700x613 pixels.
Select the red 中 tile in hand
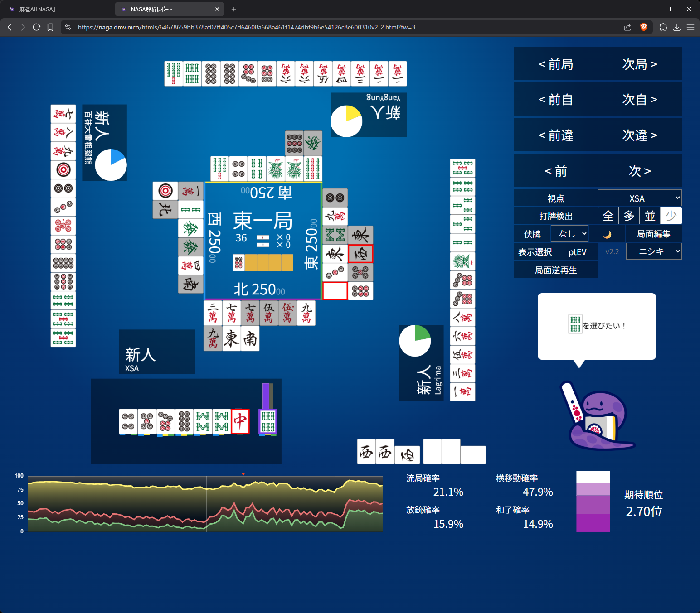(240, 421)
